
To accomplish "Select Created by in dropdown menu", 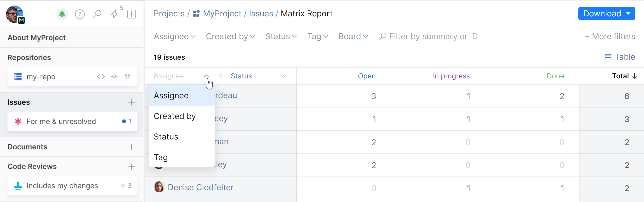I will pyautogui.click(x=175, y=116).
